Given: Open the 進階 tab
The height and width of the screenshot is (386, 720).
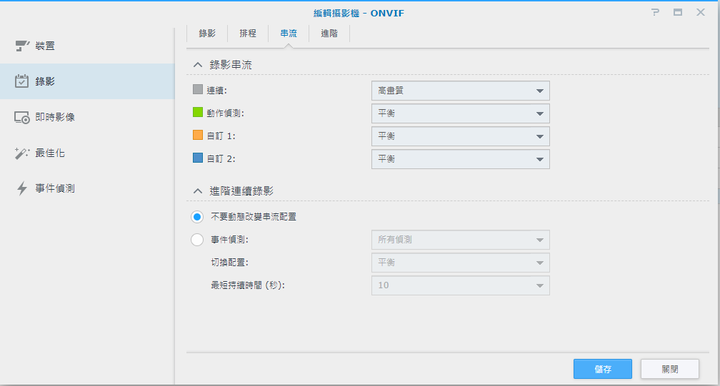Looking at the screenshot, I should (x=329, y=34).
